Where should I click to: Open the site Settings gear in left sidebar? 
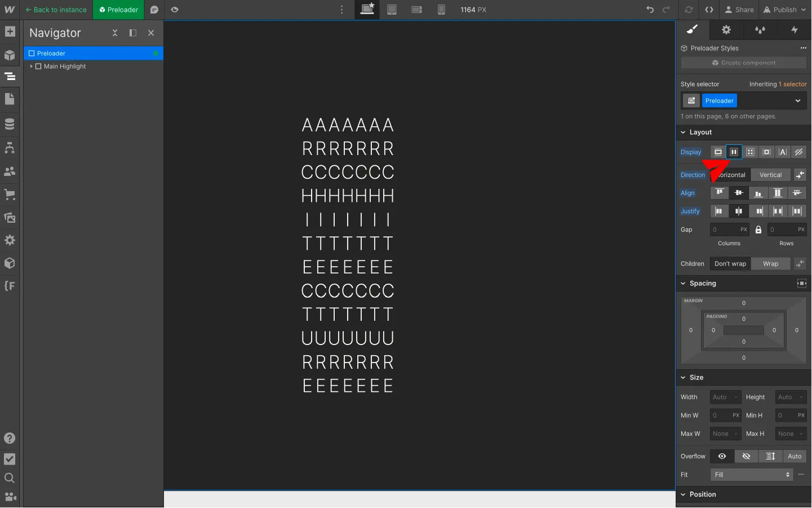[10, 240]
